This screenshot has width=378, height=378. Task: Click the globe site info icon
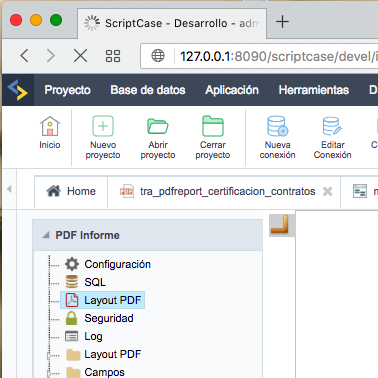tap(158, 56)
